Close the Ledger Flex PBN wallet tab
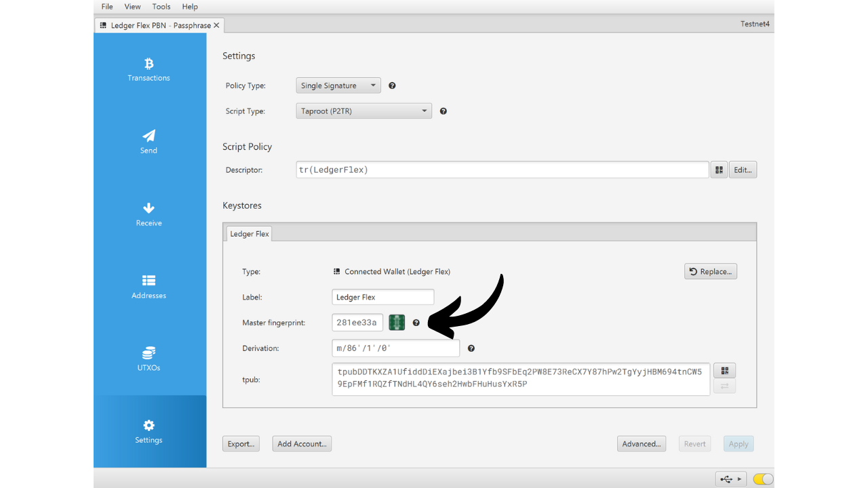The image size is (868, 488). (x=216, y=25)
